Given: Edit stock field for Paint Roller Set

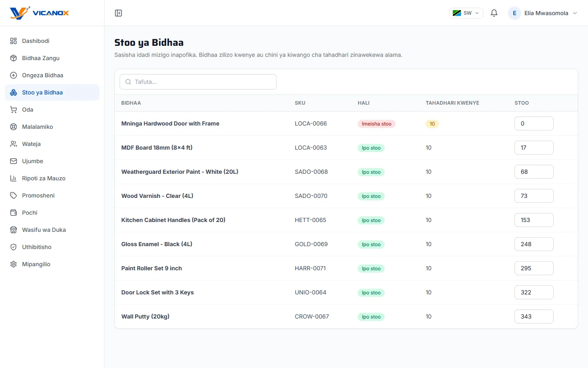Looking at the screenshot, I should click(534, 268).
